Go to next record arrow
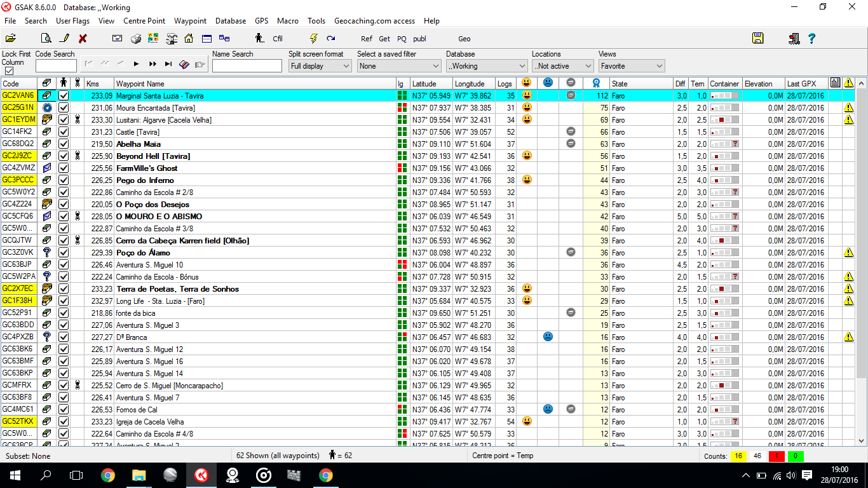Image resolution: width=868 pixels, height=488 pixels. (x=136, y=64)
